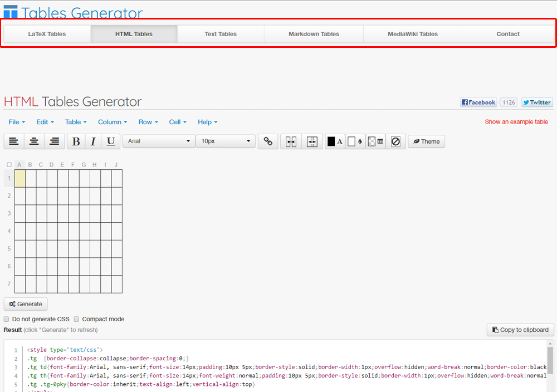Pick background color with the white swatch
Viewport: 557px width, 392px height.
click(x=355, y=141)
